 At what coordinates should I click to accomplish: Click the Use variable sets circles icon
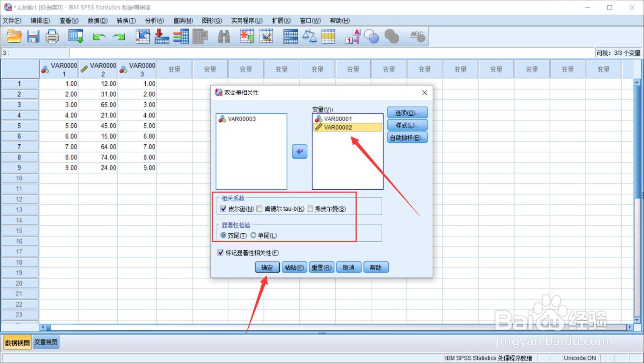[x=372, y=36]
